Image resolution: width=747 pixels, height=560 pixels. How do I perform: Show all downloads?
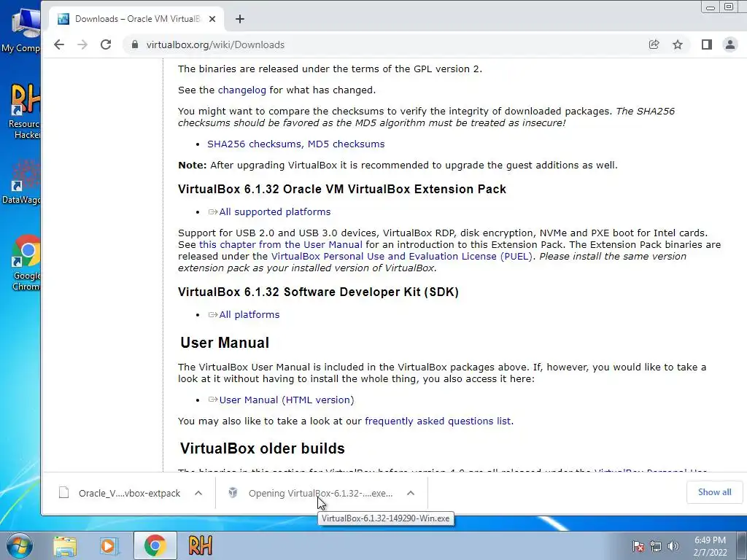click(714, 492)
